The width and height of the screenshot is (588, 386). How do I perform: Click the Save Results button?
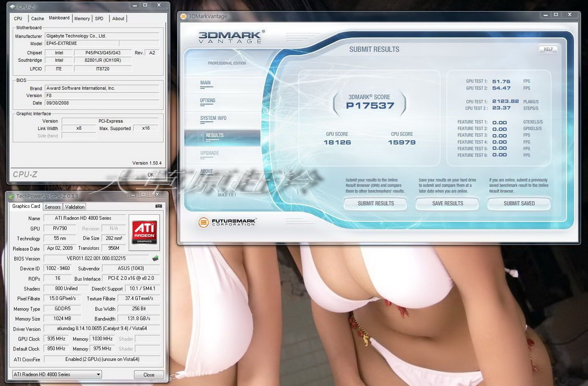tap(447, 204)
